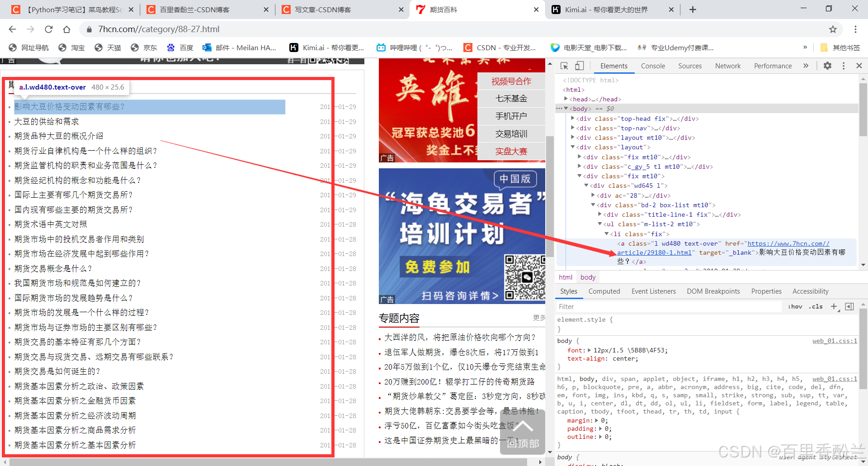Click the 海龟交易者 training ad banner
This screenshot has width=868, height=466.
tap(462, 236)
